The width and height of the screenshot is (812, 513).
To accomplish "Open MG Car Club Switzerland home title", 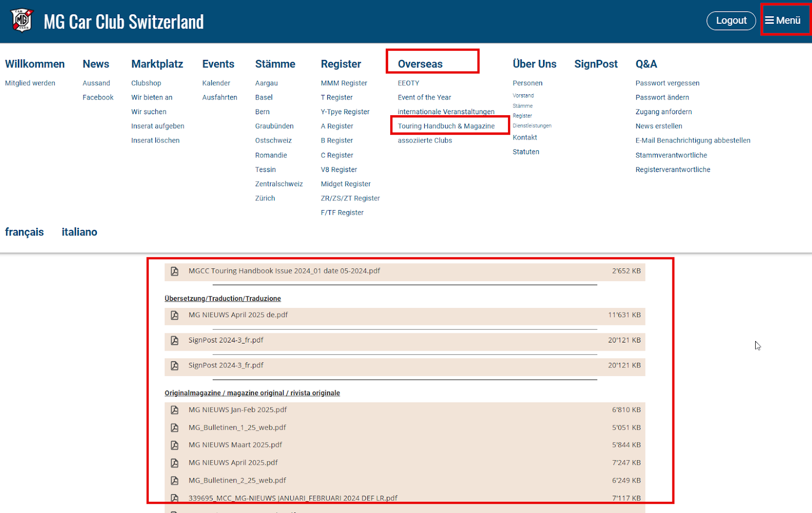I will pos(124,22).
